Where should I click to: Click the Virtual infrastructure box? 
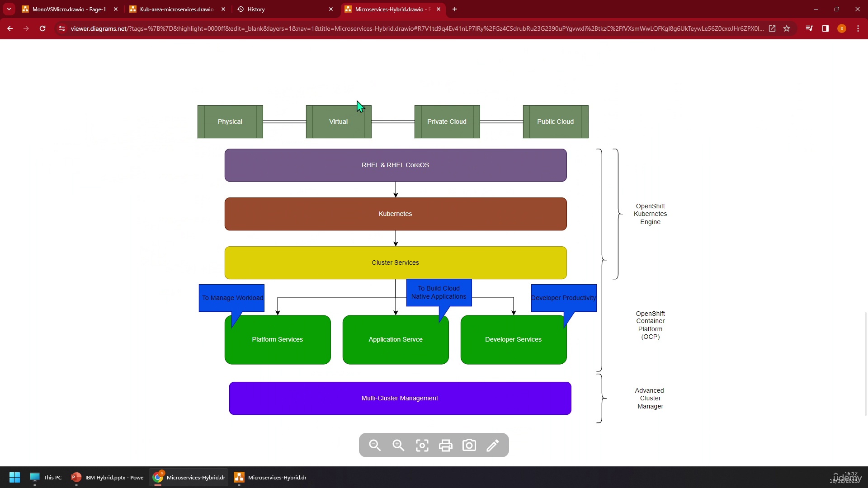[339, 122]
